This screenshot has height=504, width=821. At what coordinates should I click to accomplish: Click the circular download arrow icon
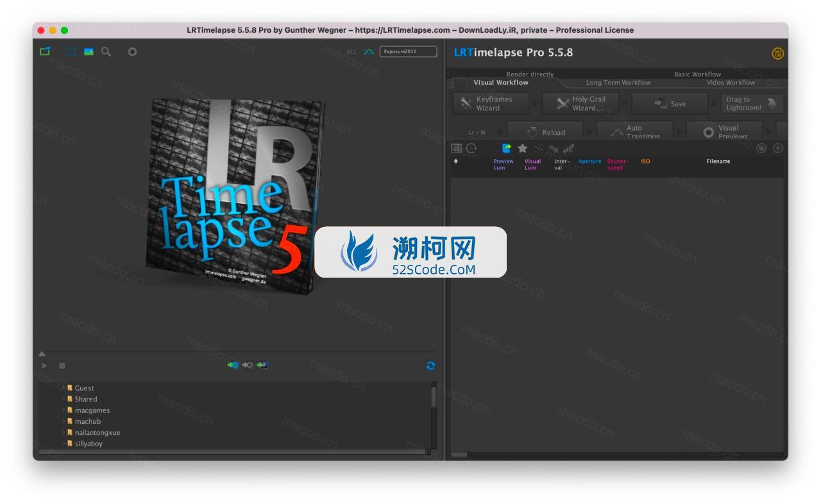click(778, 148)
